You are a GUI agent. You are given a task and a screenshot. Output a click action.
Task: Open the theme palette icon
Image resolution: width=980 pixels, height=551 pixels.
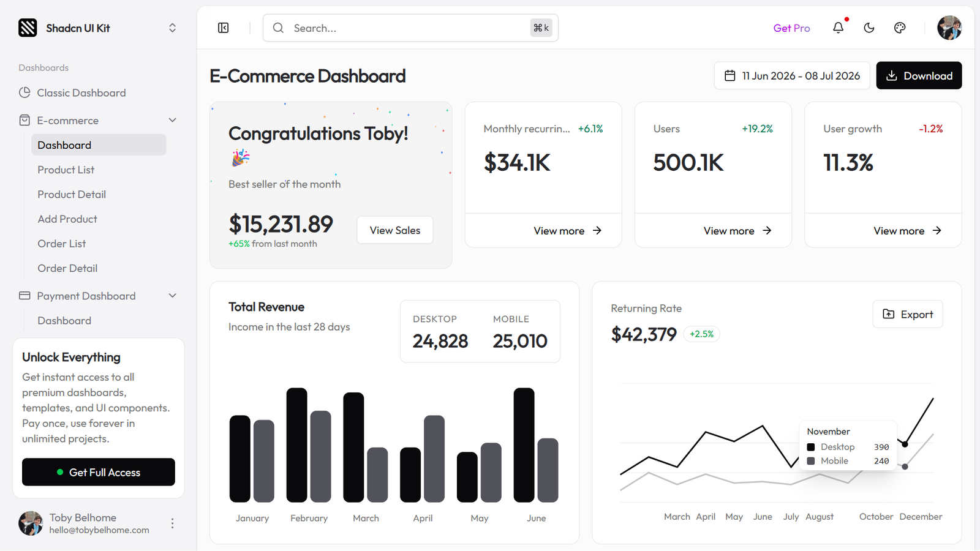tap(900, 28)
